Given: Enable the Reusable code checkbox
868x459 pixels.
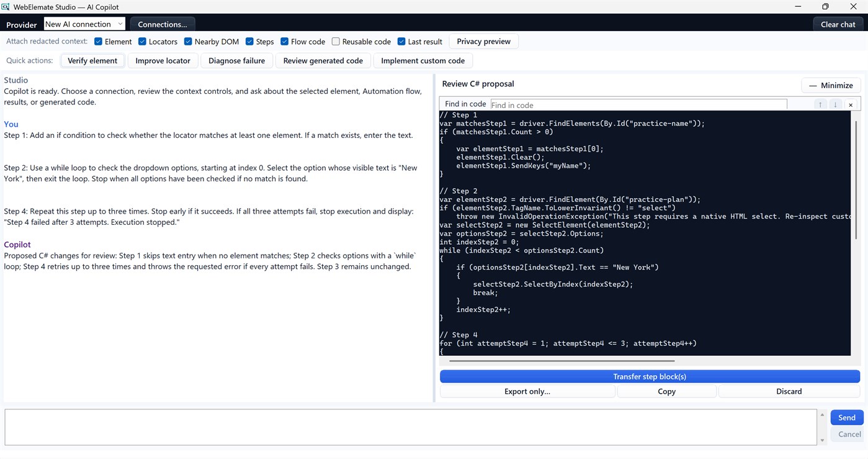Looking at the screenshot, I should (x=336, y=42).
